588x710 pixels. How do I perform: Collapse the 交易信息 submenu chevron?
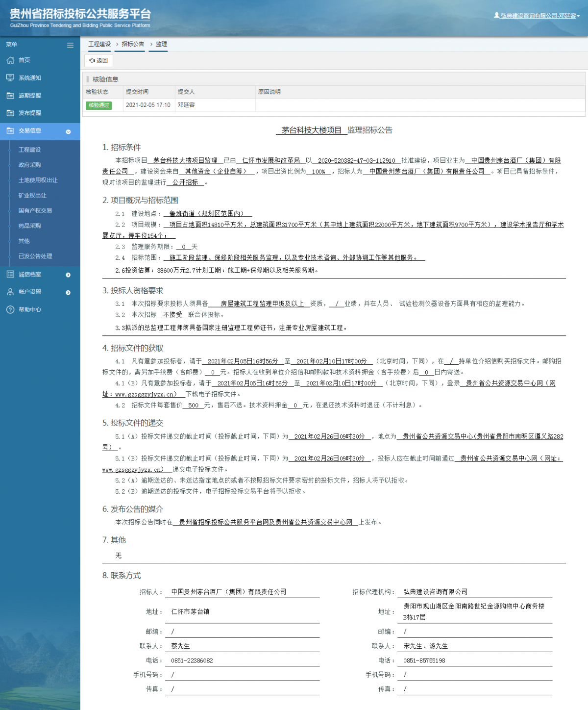68,131
